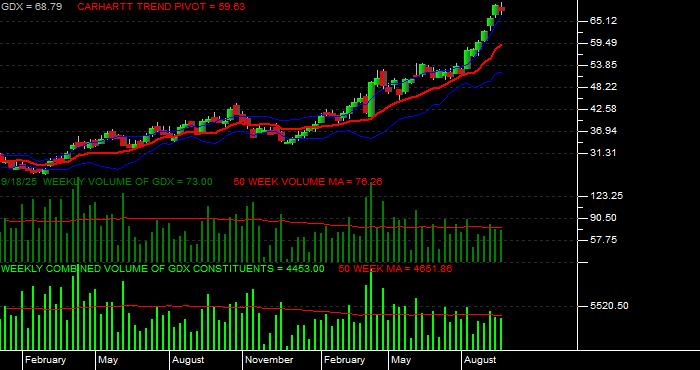Click the WEEKLY VOLUME OF GDX = 73.00 label

(x=128, y=182)
